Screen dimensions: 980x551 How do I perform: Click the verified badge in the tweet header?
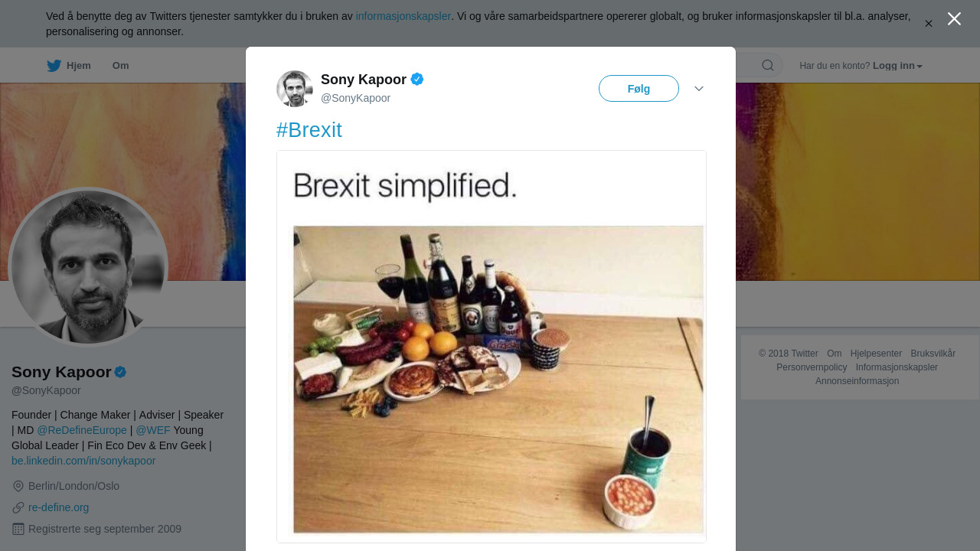[x=417, y=79]
